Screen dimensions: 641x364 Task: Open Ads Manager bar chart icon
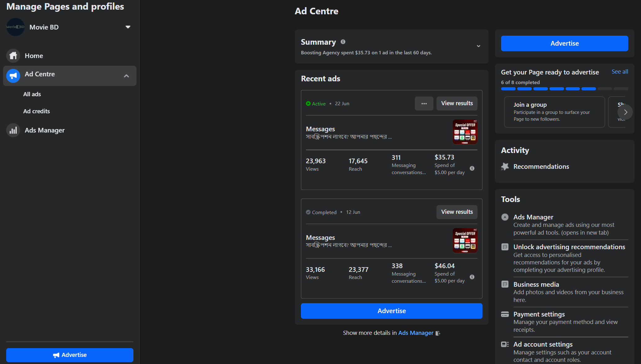(13, 130)
